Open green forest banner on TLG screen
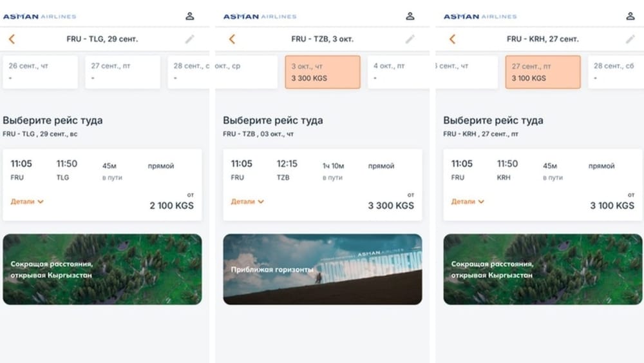 tap(102, 270)
